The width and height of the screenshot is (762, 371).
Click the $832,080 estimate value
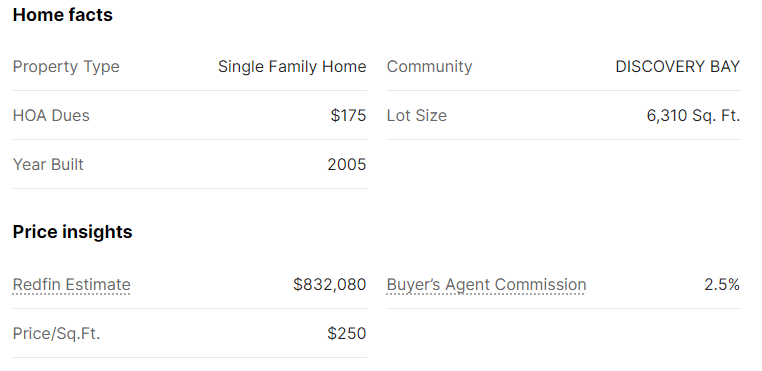(330, 284)
